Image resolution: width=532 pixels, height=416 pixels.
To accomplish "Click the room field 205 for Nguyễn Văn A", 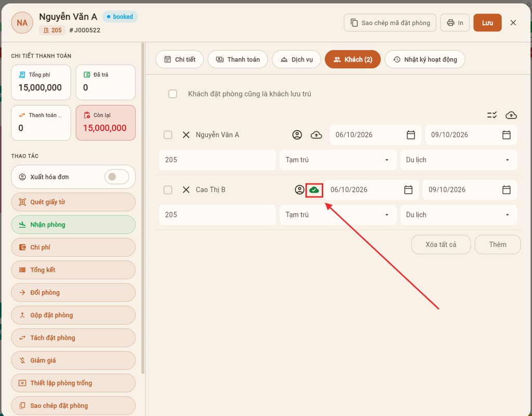I will point(218,160).
